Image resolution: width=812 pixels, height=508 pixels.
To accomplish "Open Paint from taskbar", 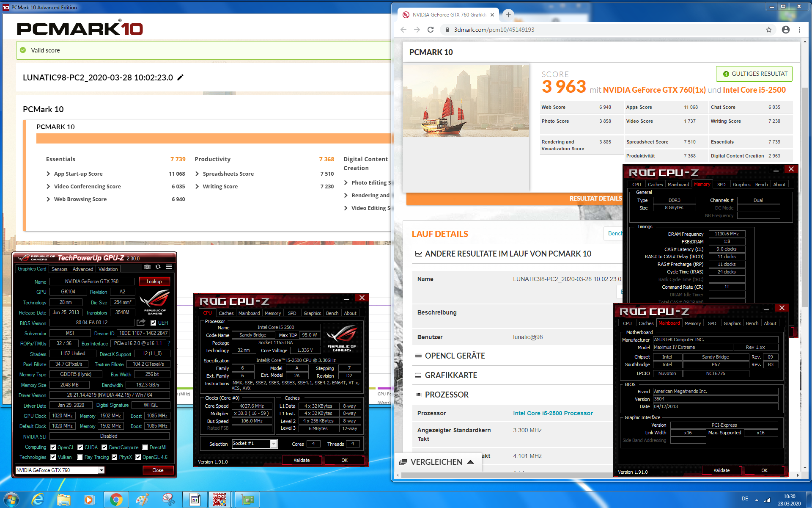I will click(x=142, y=500).
